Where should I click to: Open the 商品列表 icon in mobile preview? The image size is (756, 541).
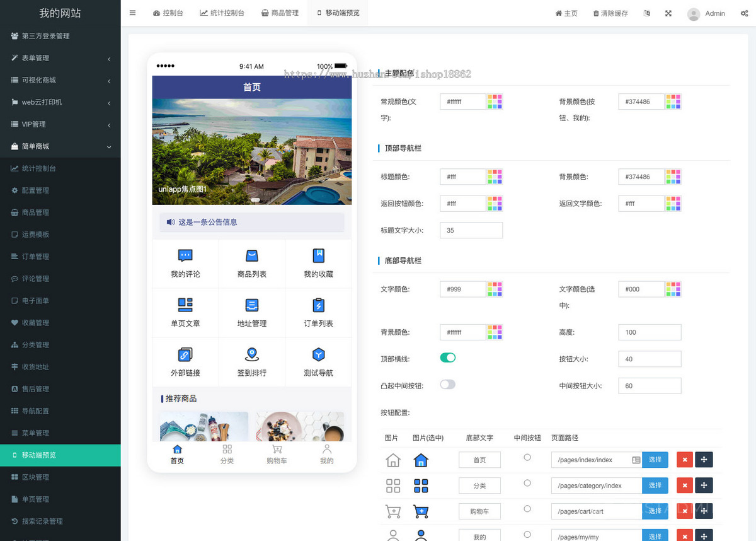(251, 255)
